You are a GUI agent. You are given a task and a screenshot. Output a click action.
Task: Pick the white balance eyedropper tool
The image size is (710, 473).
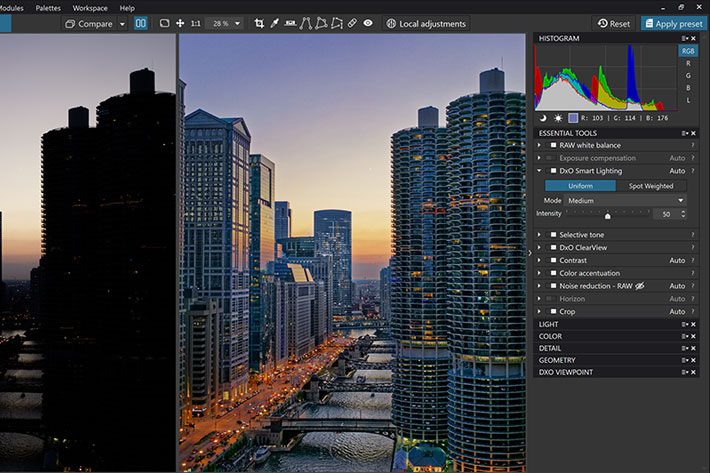pyautogui.click(x=275, y=23)
